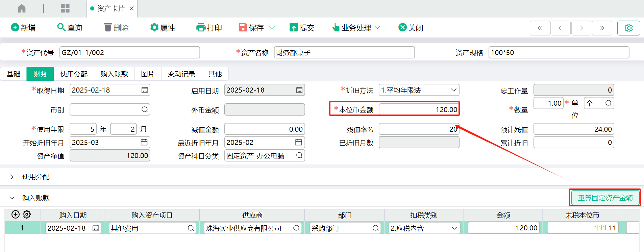Open the purchase table column settings gear
This screenshot has width=644, height=252.
point(27,215)
